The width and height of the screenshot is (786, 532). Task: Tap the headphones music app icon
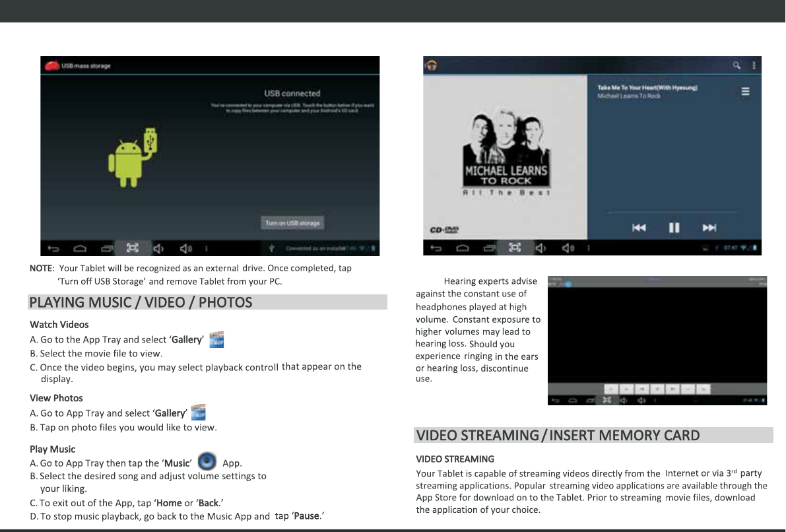432,65
